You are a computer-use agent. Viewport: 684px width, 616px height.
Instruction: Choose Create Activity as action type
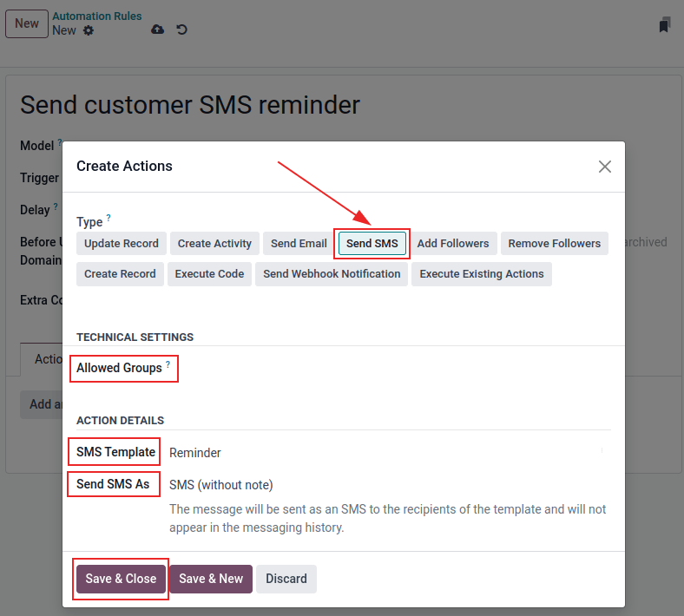point(214,244)
